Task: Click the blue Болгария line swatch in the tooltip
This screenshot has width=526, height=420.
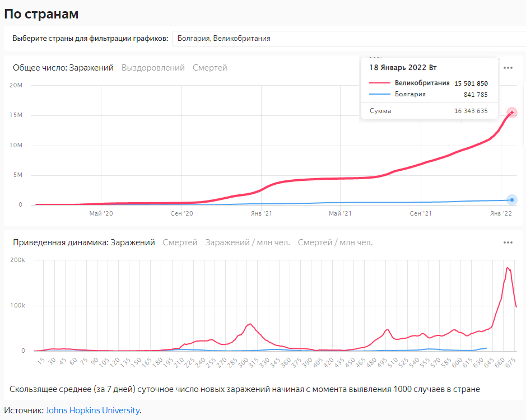Action: pos(380,95)
